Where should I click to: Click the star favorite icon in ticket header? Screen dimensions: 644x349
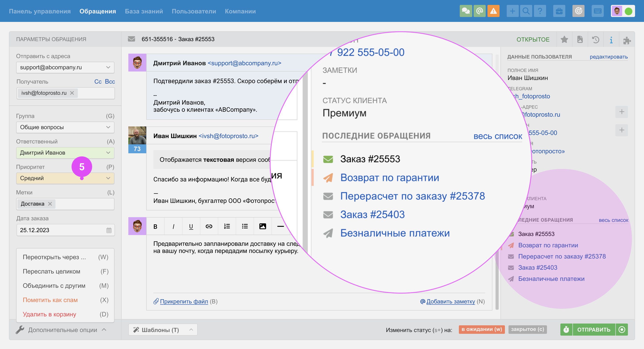click(x=564, y=40)
